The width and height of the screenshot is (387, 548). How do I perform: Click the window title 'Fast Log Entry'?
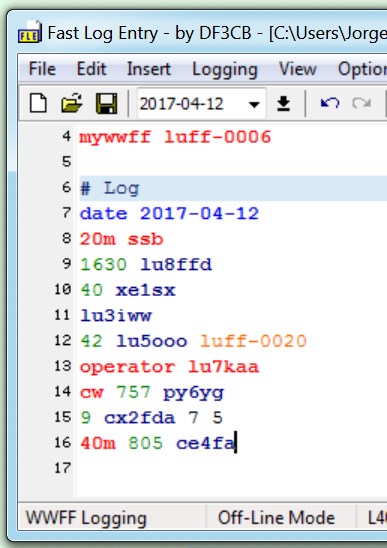[103, 33]
